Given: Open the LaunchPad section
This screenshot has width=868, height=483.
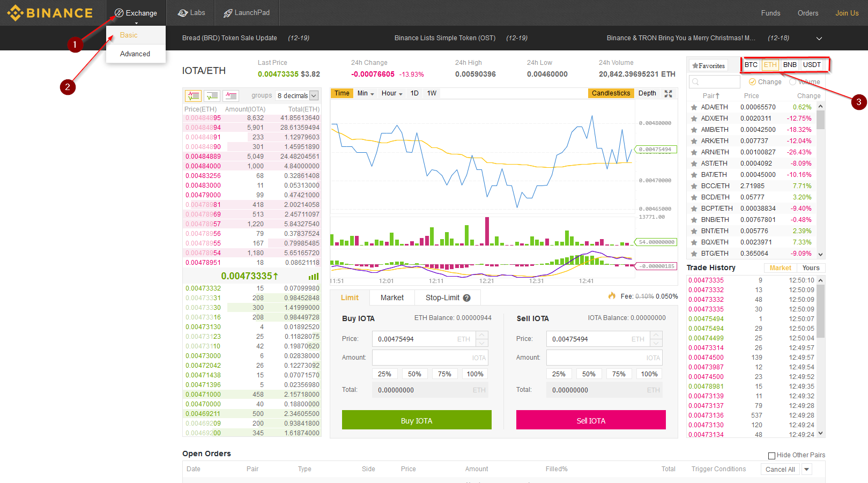Looking at the screenshot, I should (247, 13).
